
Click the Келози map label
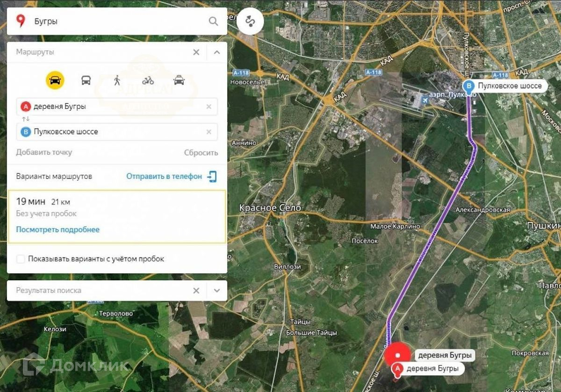click(x=55, y=329)
